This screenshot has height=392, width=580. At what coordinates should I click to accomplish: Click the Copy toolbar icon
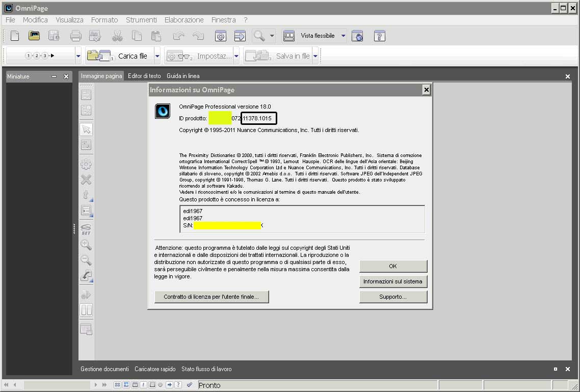click(x=137, y=36)
